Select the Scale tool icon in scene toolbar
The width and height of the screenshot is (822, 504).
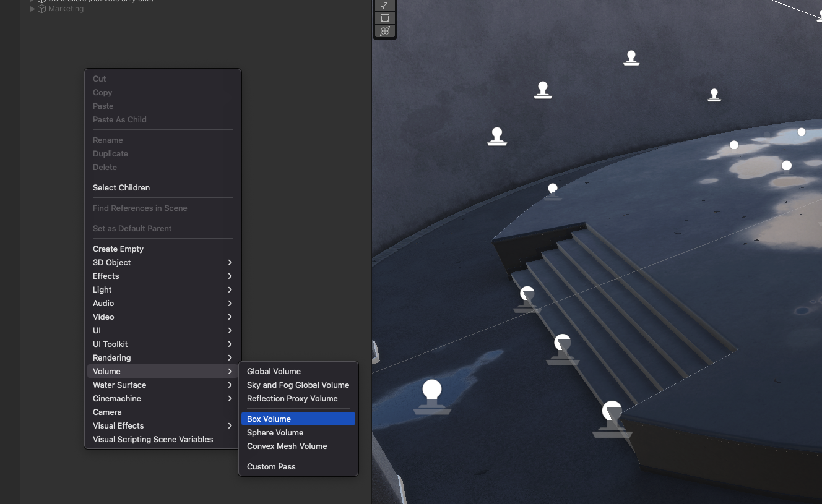385,5
